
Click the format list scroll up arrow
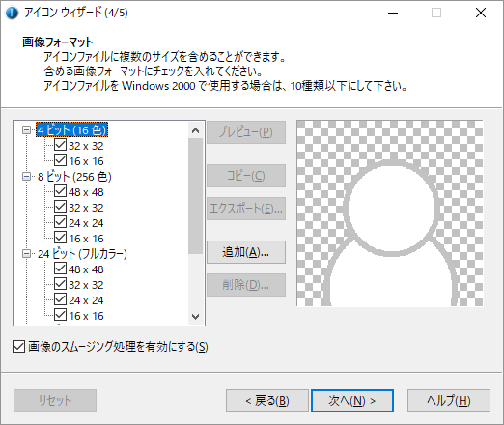coord(195,130)
